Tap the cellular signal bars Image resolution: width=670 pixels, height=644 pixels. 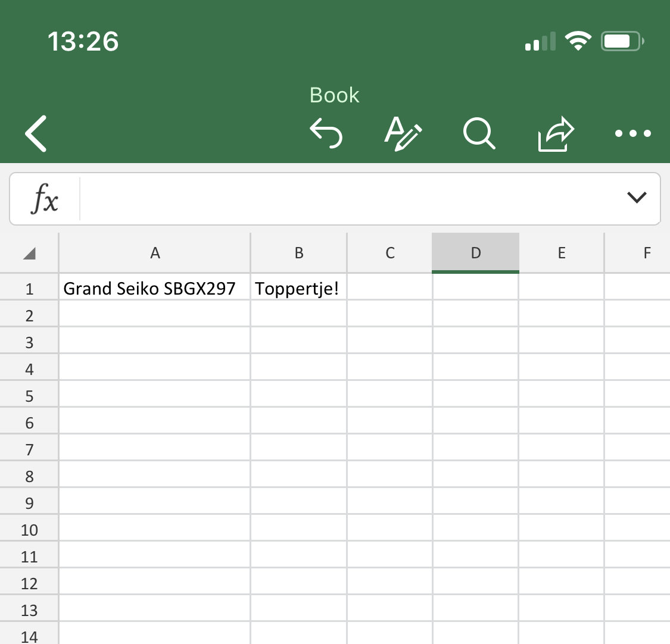click(x=540, y=42)
